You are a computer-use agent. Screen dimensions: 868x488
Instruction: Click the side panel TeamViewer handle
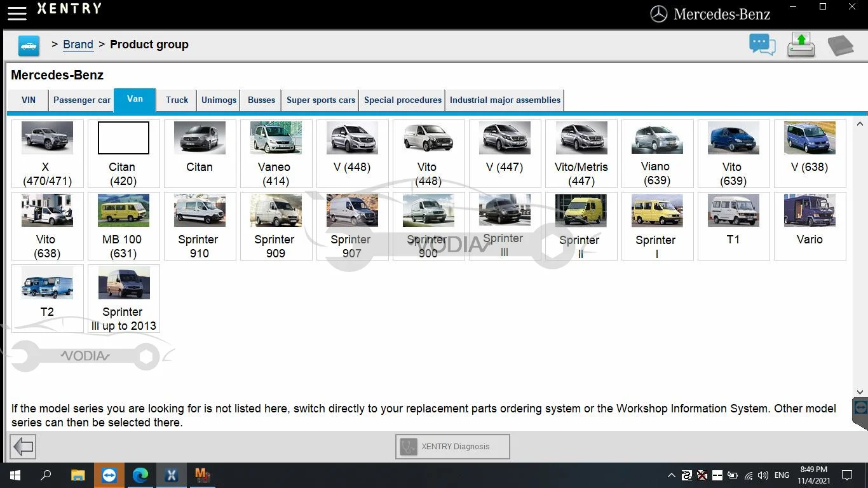coord(860,408)
